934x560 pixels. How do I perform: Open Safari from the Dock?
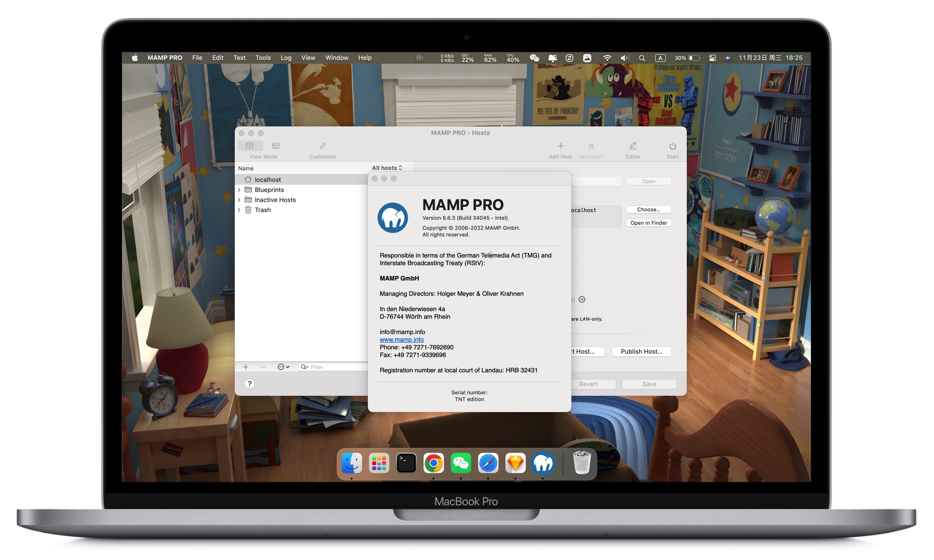point(488,463)
